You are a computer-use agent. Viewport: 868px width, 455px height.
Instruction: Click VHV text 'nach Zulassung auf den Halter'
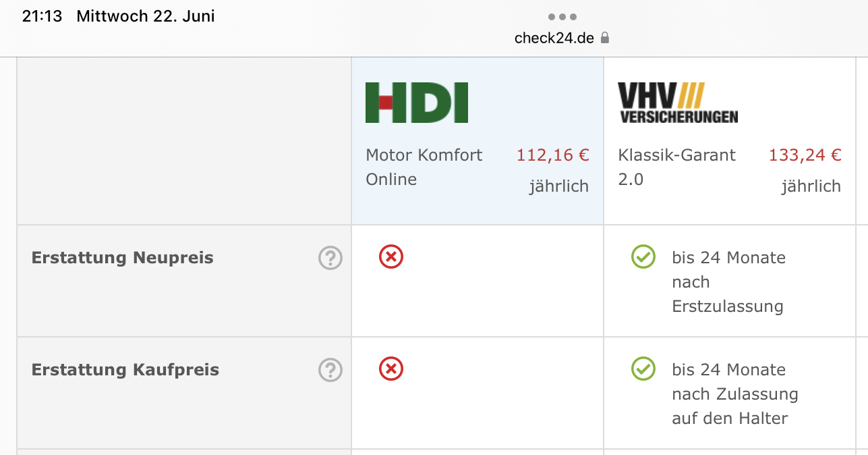click(734, 406)
